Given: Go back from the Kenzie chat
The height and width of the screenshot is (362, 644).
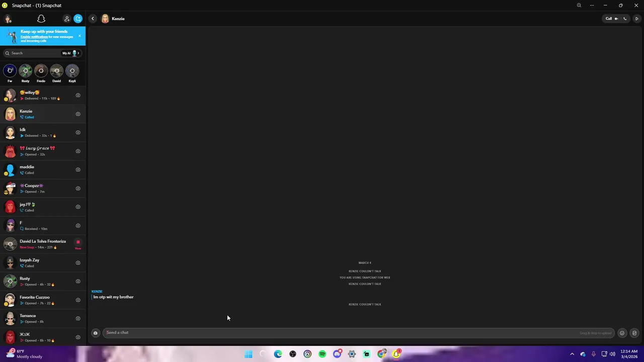Looking at the screenshot, I should 93,19.
